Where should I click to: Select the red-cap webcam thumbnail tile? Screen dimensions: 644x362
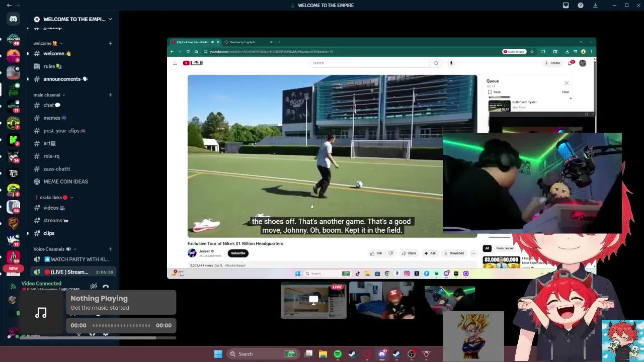point(382,301)
